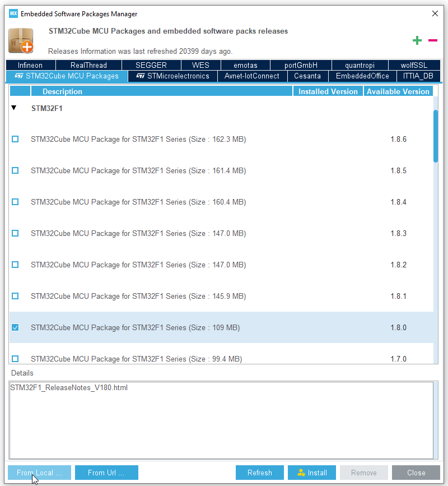Click the From Url ... button
The width and height of the screenshot is (448, 486).
pos(106,473)
